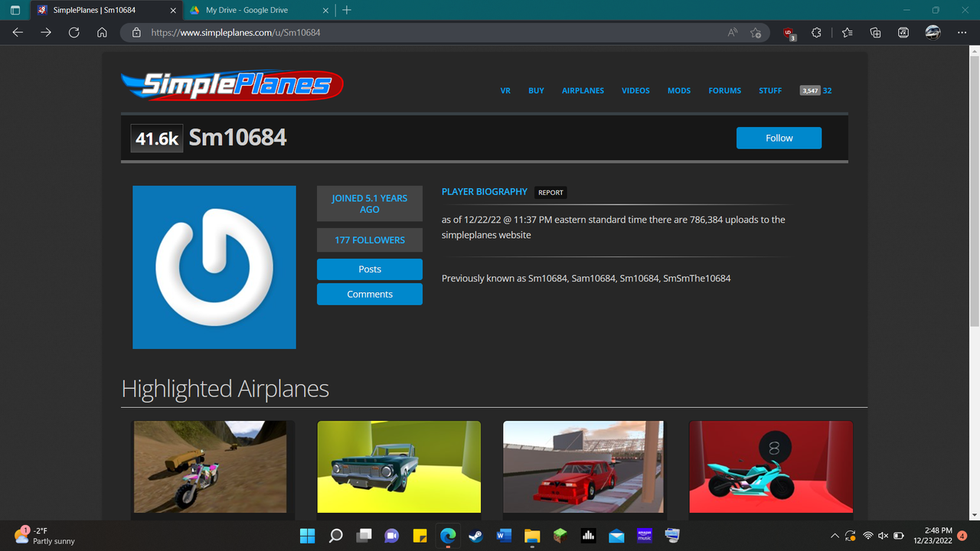The width and height of the screenshot is (980, 551).
Task: Open the browser profile avatar
Action: click(x=933, y=33)
